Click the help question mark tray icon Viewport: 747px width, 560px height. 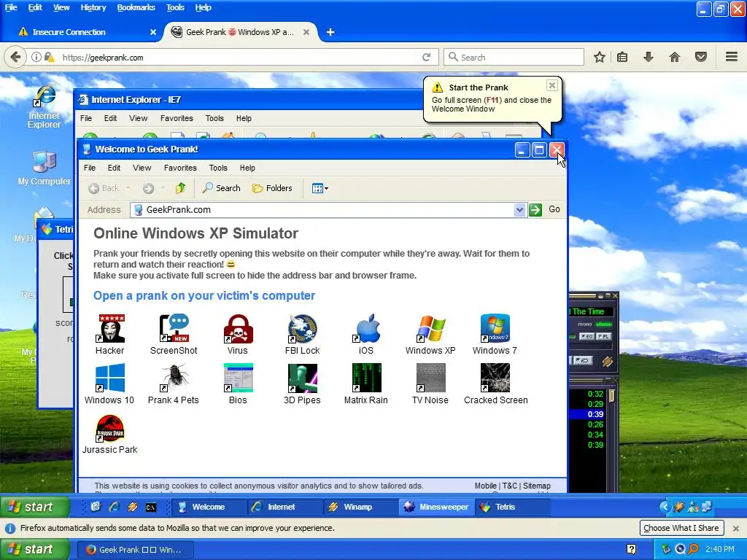pos(631,549)
